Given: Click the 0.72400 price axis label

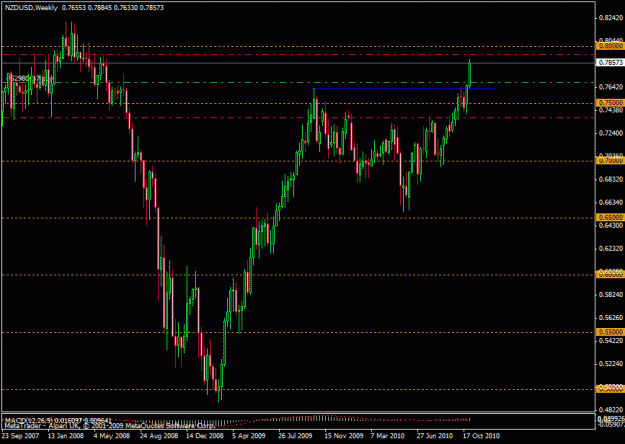Looking at the screenshot, I should pos(611,133).
